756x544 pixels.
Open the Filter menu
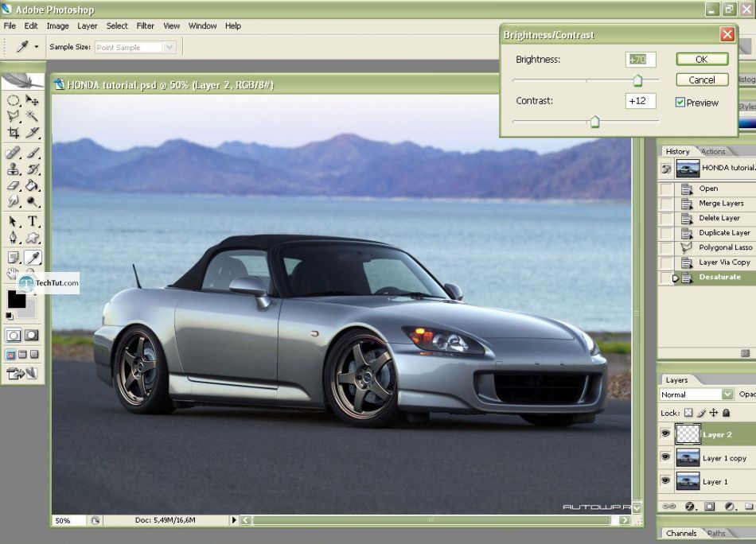(x=145, y=26)
